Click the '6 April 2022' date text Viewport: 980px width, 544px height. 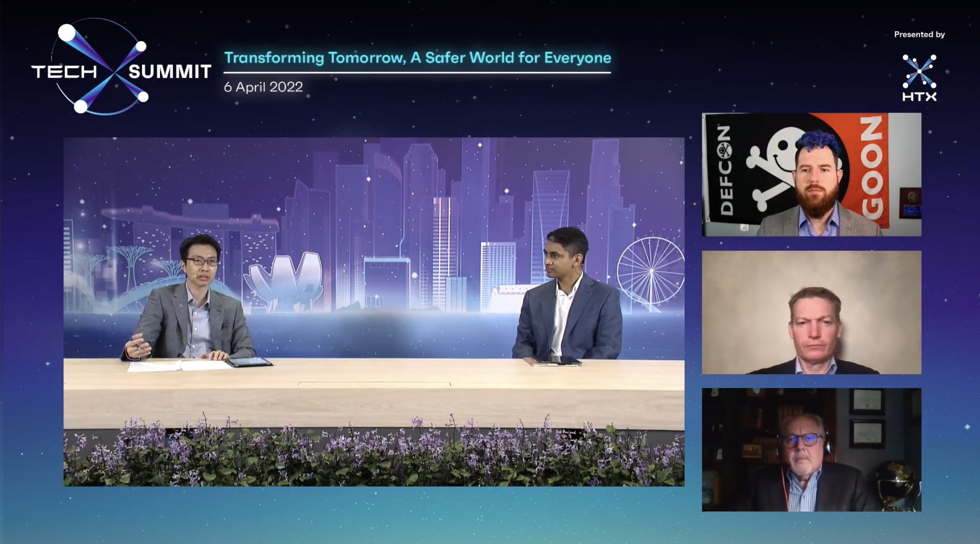(263, 87)
